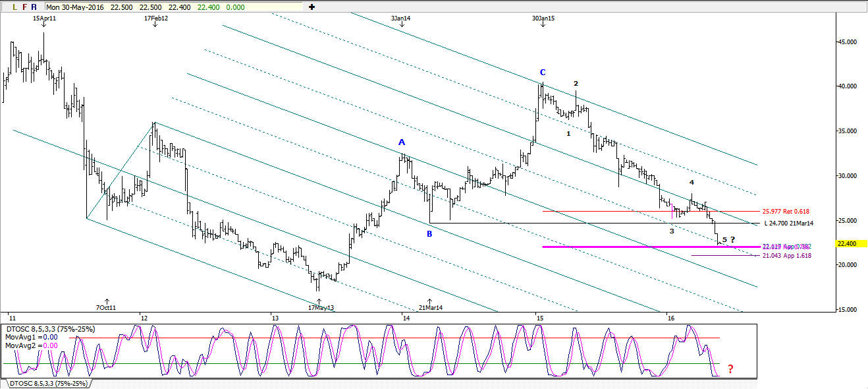Viewport: 868px width, 389px height.
Task: Click the green 0.000 change value
Action: point(235,7)
